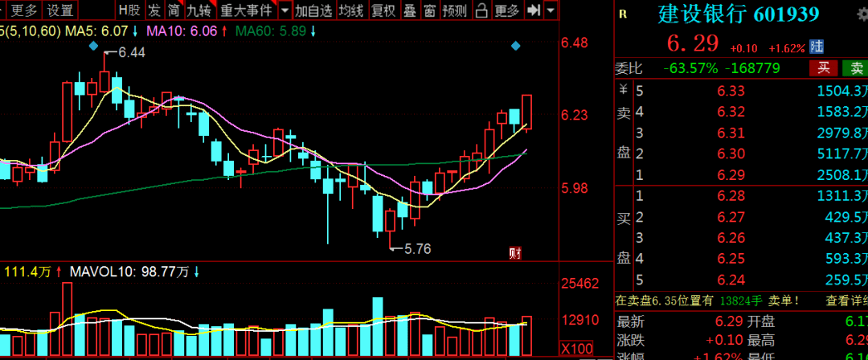Click the 发 toolbar icon
Screen dimensions: 868x360
pyautogui.click(x=155, y=10)
